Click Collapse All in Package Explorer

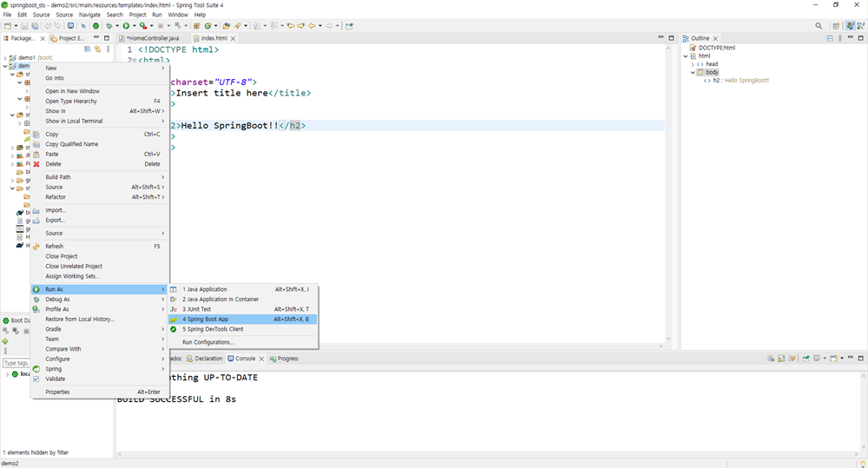[x=87, y=49]
